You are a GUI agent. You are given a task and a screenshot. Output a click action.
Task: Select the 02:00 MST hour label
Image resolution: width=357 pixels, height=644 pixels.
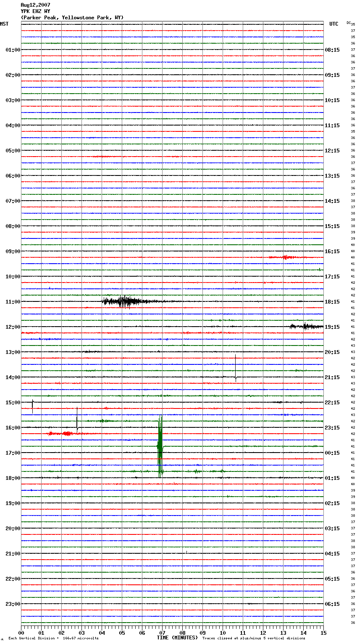[x=13, y=75]
